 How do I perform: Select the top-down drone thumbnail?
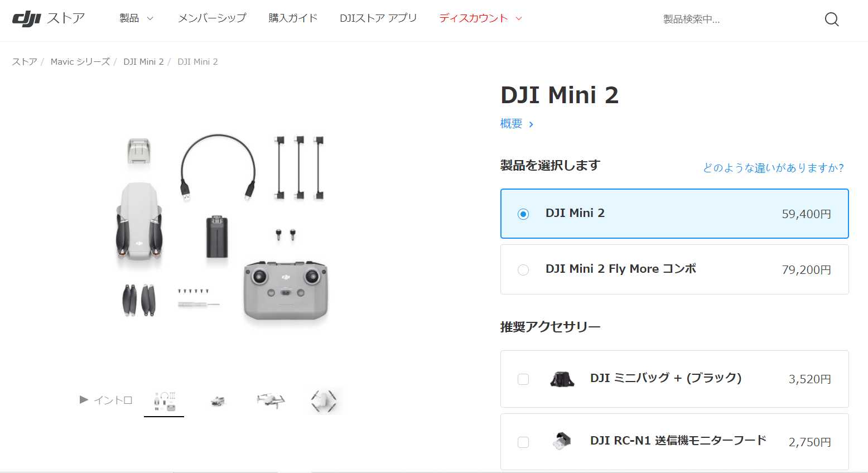click(x=324, y=401)
